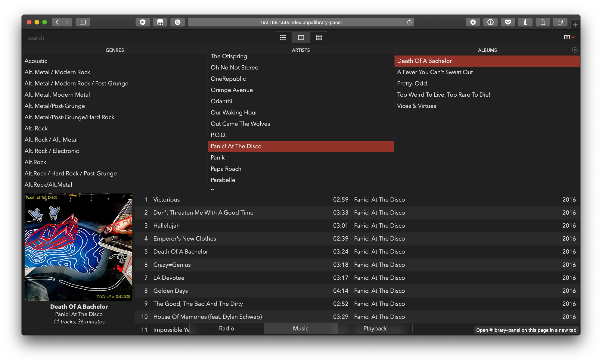Select Alt. Metal, Modern Metal genre
This screenshot has width=602, height=364.
[115, 95]
